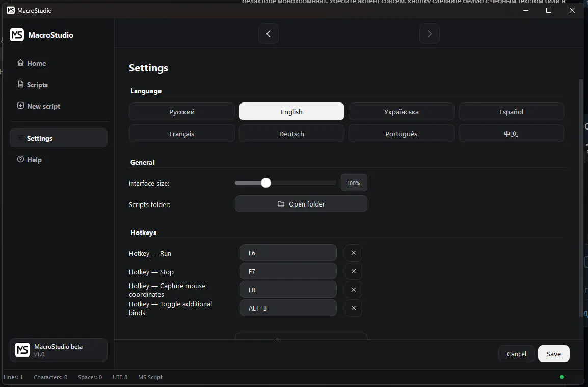The height and width of the screenshot is (387, 588).
Task: Select Français language
Action: tap(182, 133)
